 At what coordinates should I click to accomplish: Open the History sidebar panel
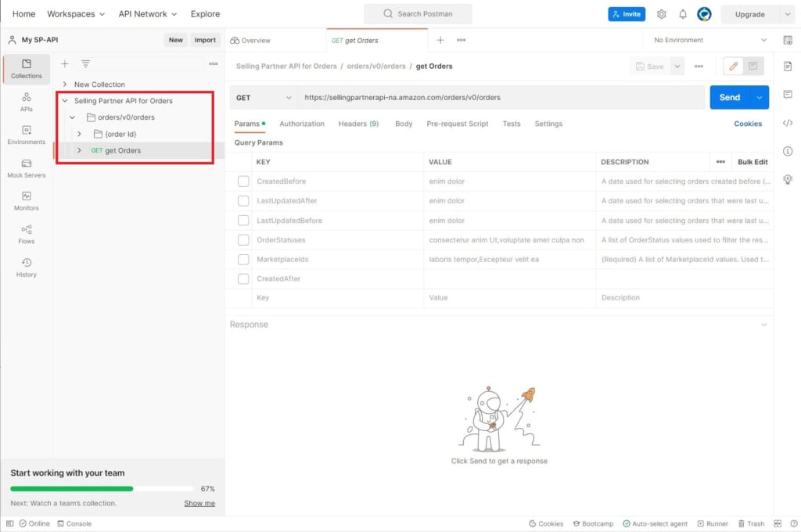point(27,268)
